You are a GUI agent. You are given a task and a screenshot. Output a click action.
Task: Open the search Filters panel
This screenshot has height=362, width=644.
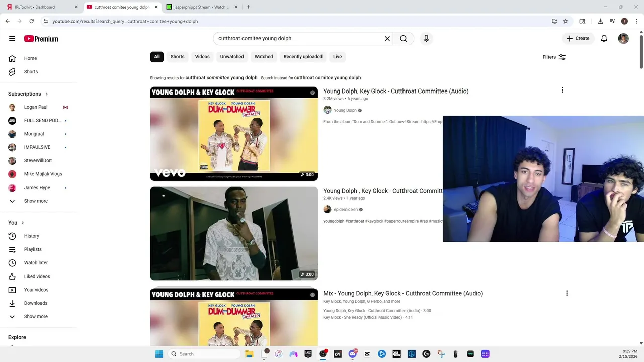click(x=554, y=57)
